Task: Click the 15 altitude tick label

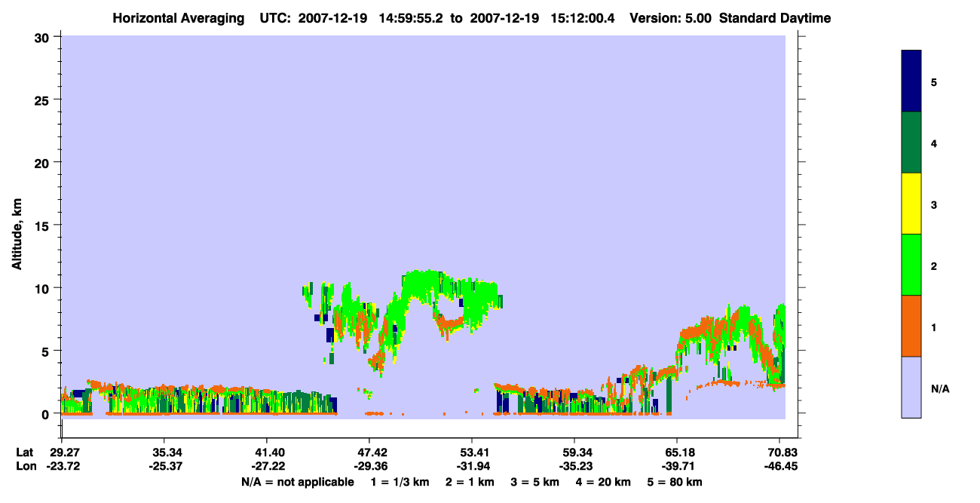Action: click(x=44, y=225)
